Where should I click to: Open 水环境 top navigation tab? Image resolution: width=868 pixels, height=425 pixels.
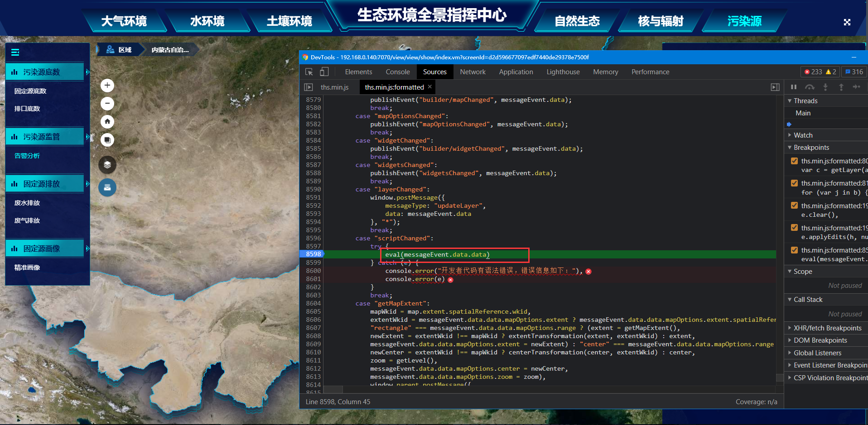(207, 21)
